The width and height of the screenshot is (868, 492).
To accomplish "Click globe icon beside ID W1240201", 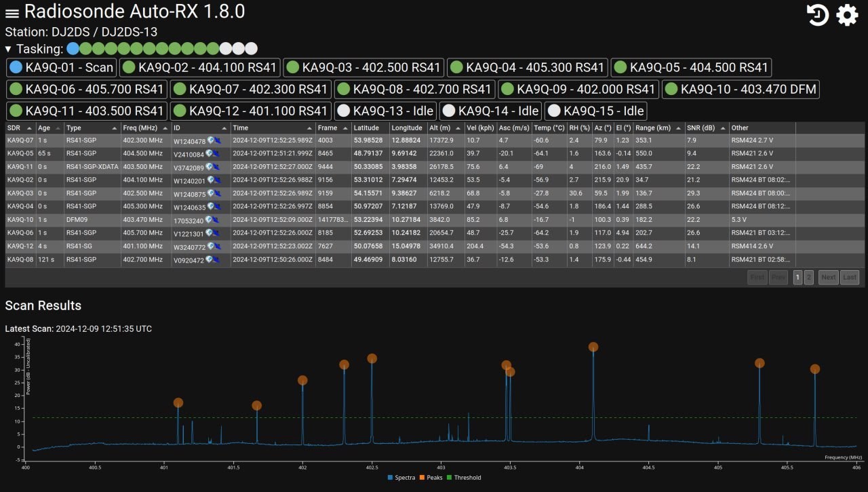I will pos(211,180).
